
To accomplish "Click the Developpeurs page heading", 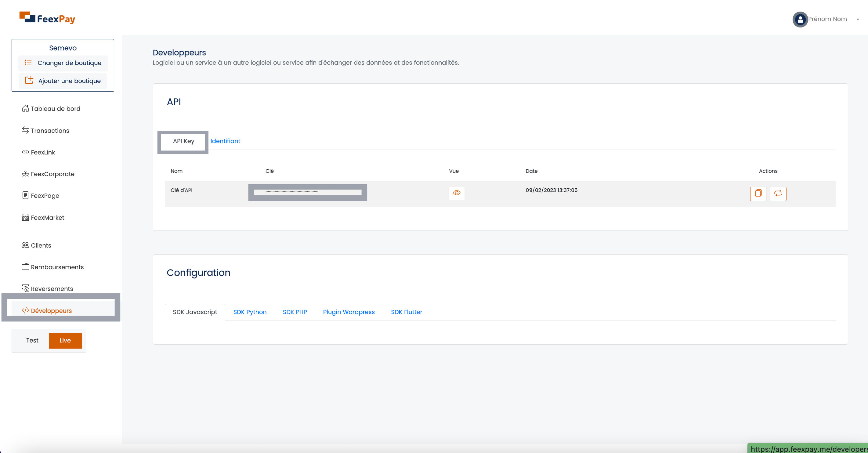I will tap(179, 53).
